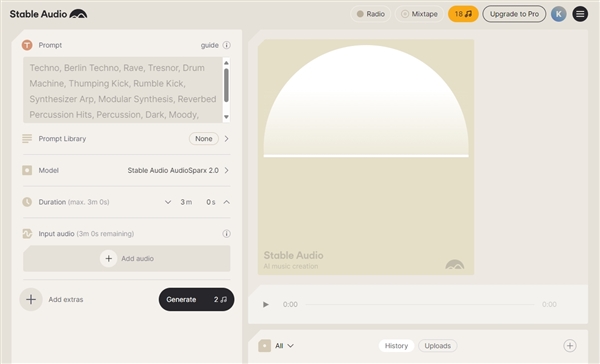600x364 pixels.
Task: Click the Prompt info icon beside guide
Action: pyautogui.click(x=227, y=45)
